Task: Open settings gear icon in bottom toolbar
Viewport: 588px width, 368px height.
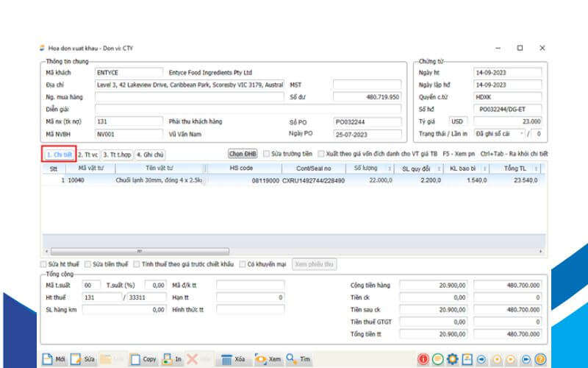Action: [x=452, y=359]
